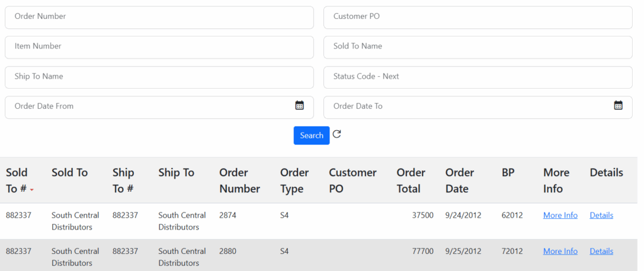Open More Info for order 2874
Image resolution: width=644 pixels, height=271 pixels.
click(x=560, y=216)
